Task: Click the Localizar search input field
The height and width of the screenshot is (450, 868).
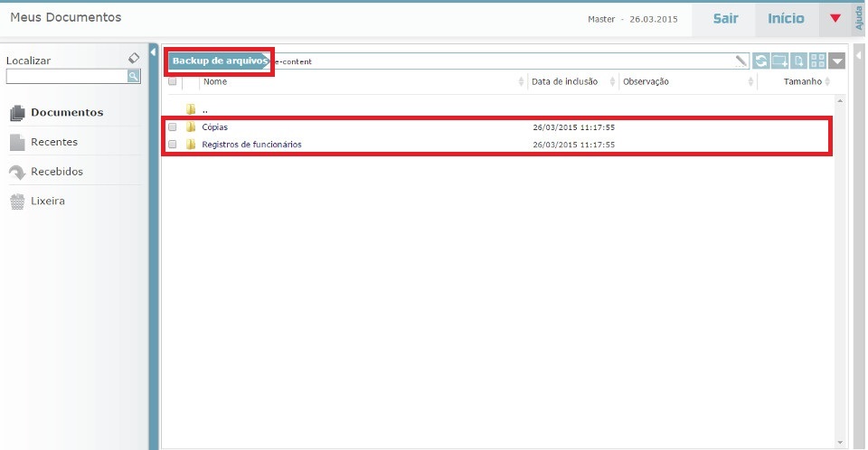Action: click(x=66, y=77)
